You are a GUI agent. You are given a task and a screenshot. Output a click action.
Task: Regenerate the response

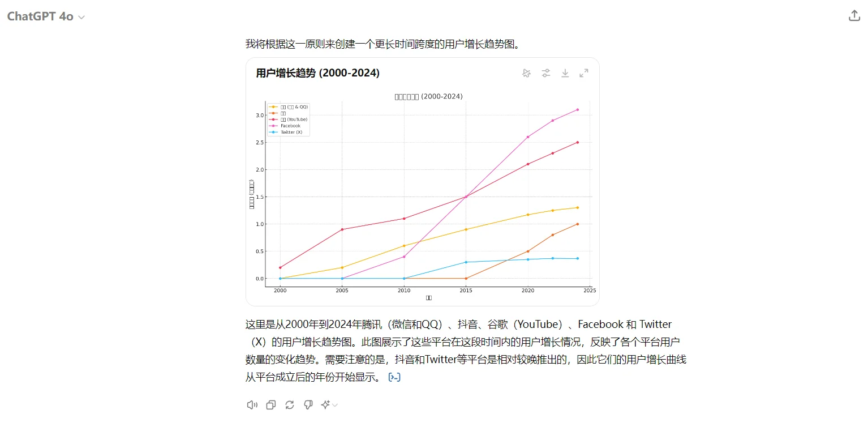pos(290,404)
